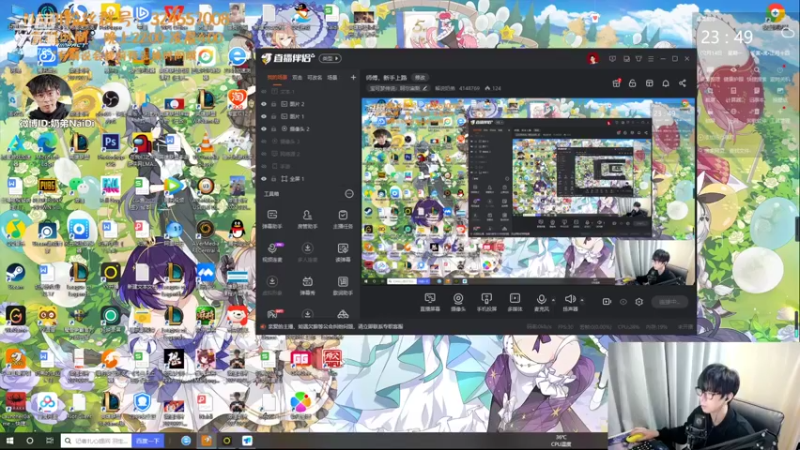Open the 弹幕助手 danmaku assistant tool
The image size is (800, 450).
(x=272, y=219)
